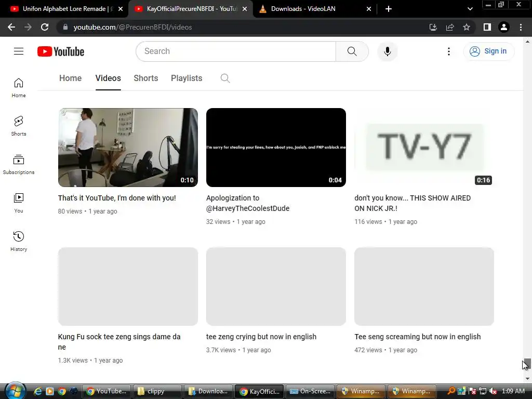Open Home in the left sidebar
Screen dimensions: 532x399
19,88
